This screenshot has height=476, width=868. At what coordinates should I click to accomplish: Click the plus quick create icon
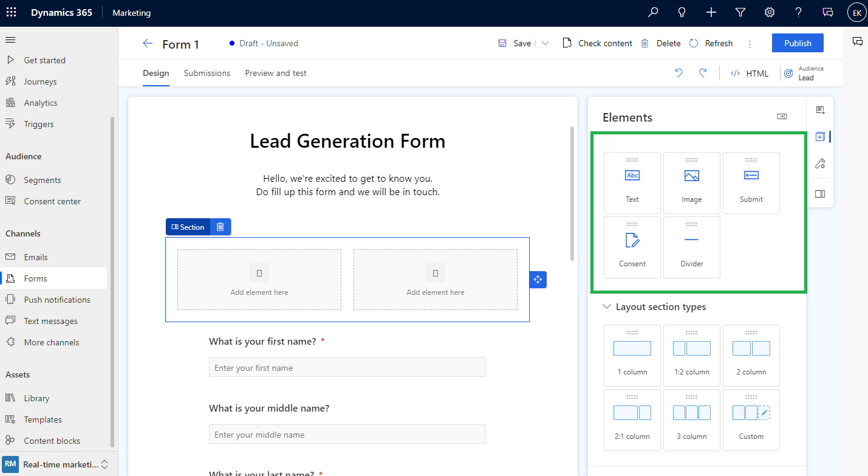(x=711, y=12)
